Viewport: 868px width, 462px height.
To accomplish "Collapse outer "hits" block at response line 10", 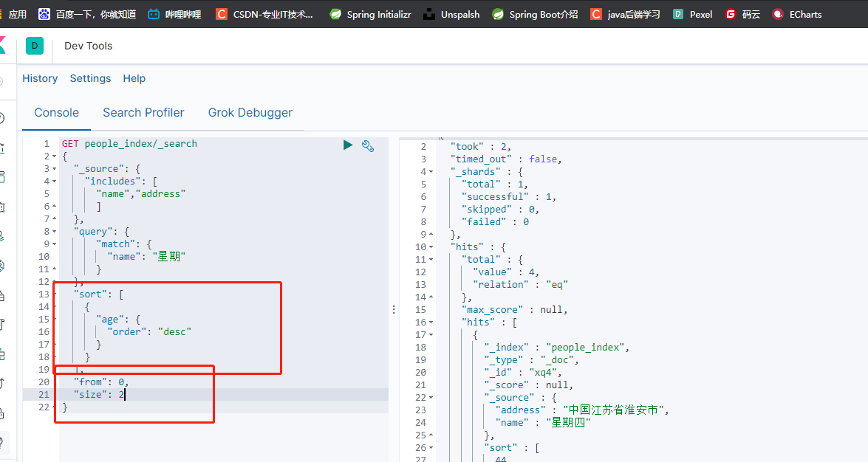I will [431, 246].
